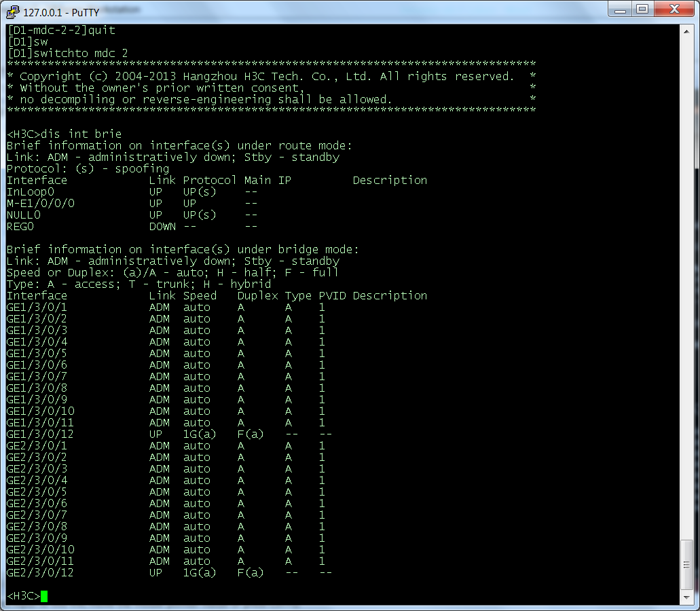Click the GE2/3/0/11 interface name
The image size is (700, 611).
coord(41,561)
